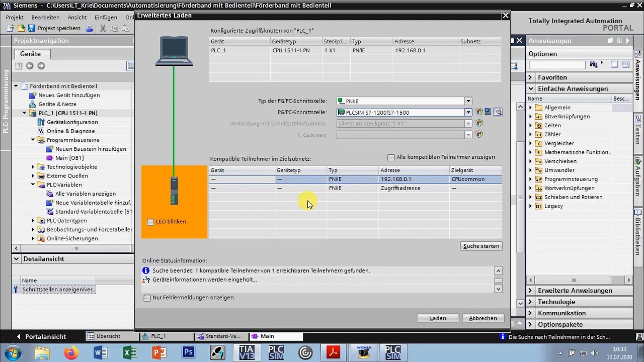
Task: Select row with address 192.168.0.1 CPUcommon
Action: [x=356, y=179]
